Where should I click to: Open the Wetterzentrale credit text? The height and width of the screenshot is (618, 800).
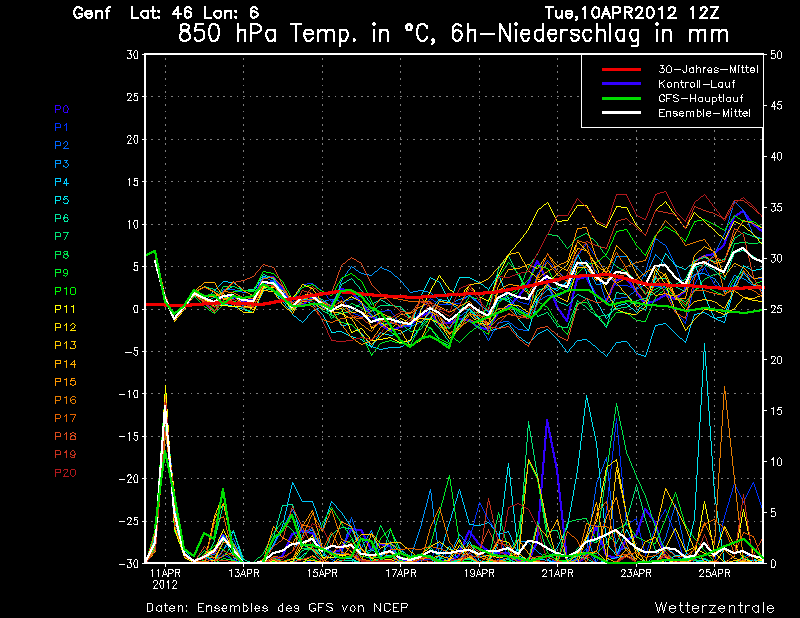click(714, 607)
